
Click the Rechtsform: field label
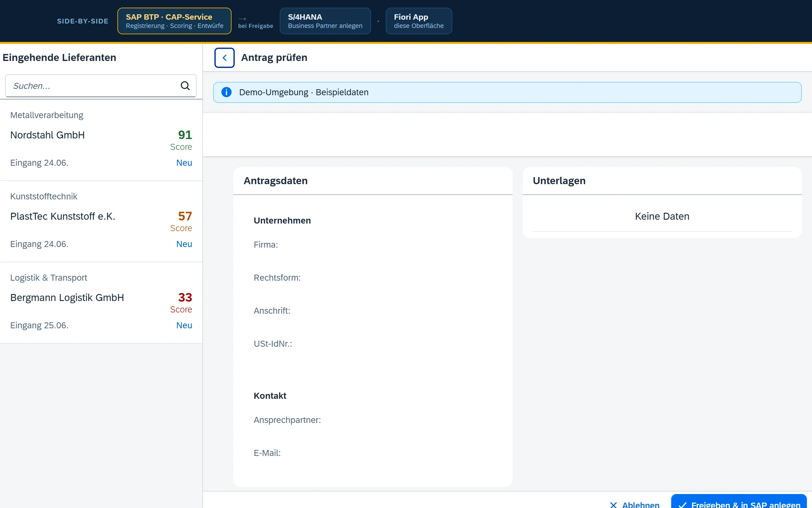coord(277,277)
